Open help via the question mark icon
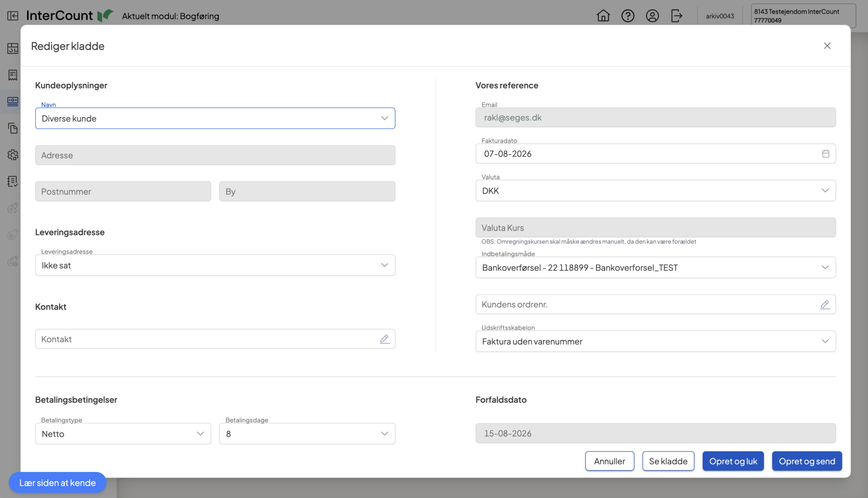 click(628, 16)
